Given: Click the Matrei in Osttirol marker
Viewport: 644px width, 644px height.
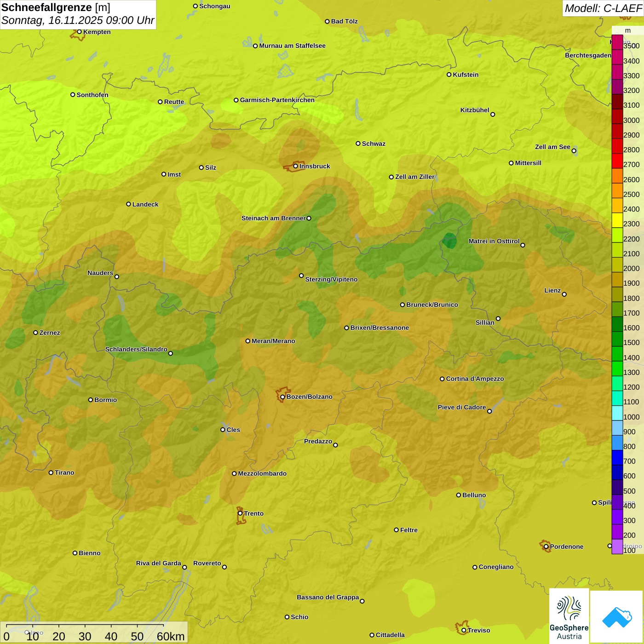Looking at the screenshot, I should point(523,245).
